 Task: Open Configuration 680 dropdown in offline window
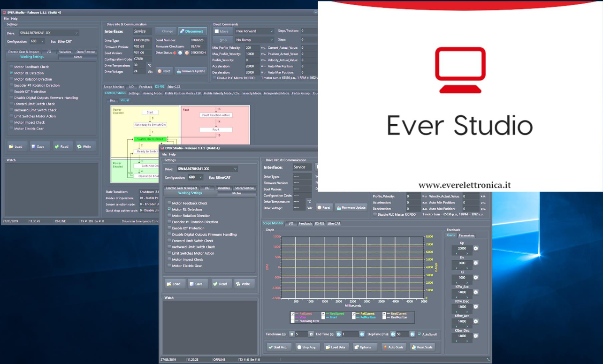(195, 177)
